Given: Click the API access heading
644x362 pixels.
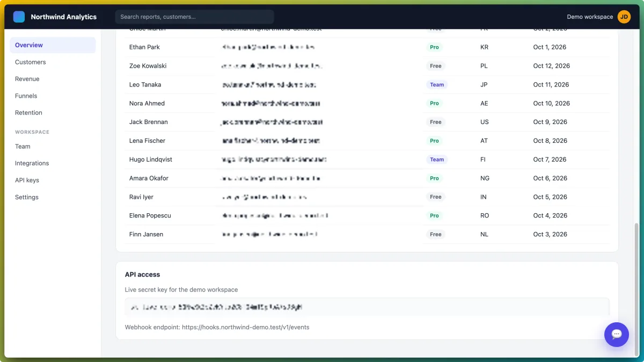Looking at the screenshot, I should click(142, 274).
